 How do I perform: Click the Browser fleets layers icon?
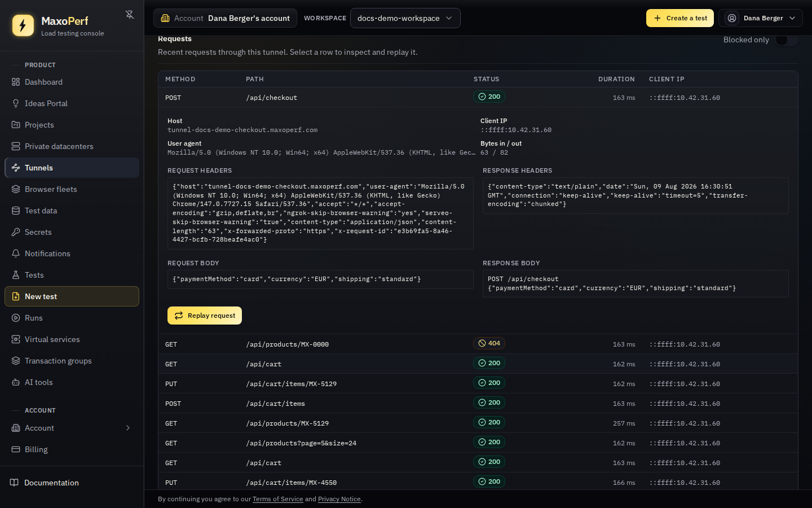point(16,189)
